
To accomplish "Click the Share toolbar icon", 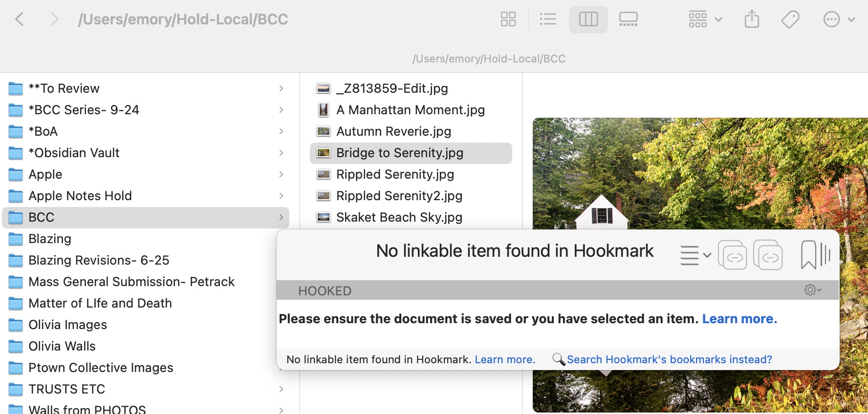I will (x=752, y=20).
